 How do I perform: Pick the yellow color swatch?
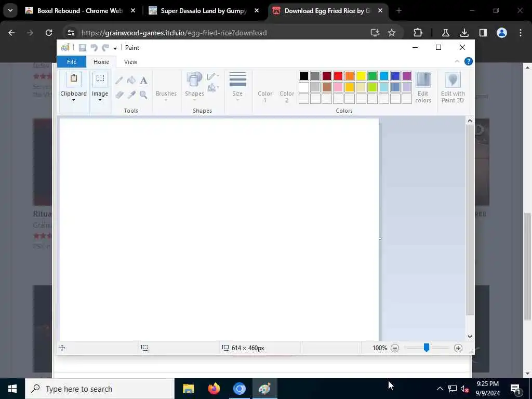point(361,76)
